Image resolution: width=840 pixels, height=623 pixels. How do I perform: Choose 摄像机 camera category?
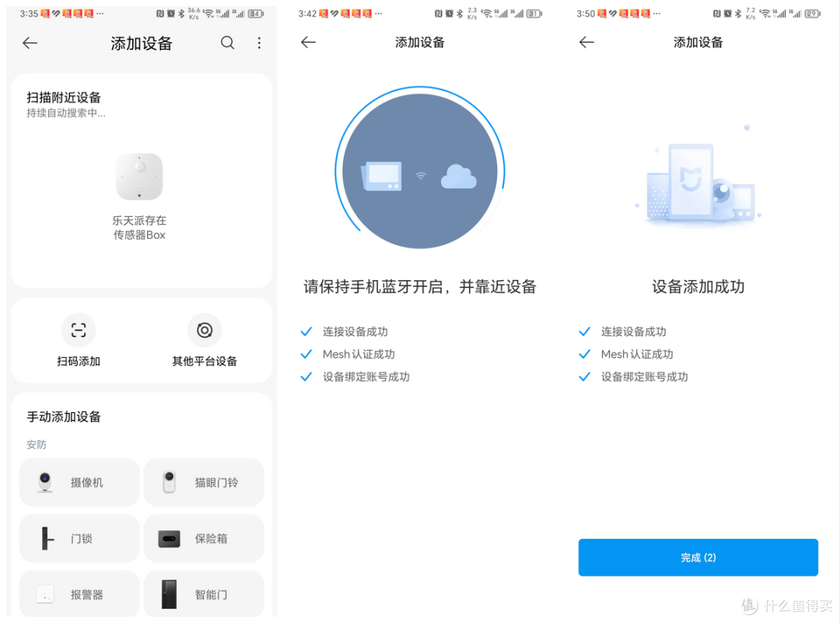click(x=79, y=482)
